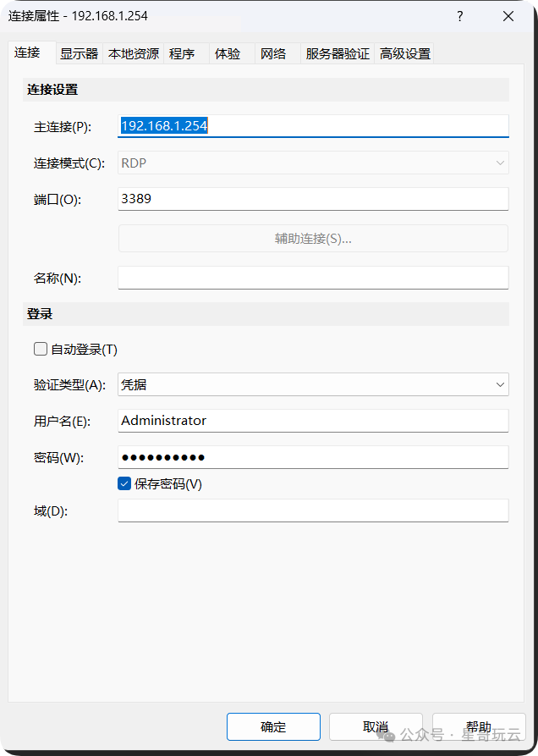Close the connection properties dialog

pos(508,16)
